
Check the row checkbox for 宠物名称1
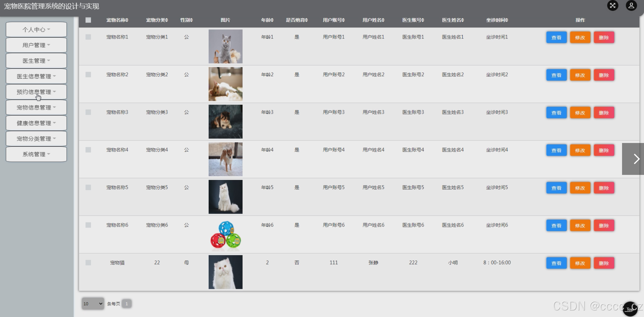tap(88, 37)
